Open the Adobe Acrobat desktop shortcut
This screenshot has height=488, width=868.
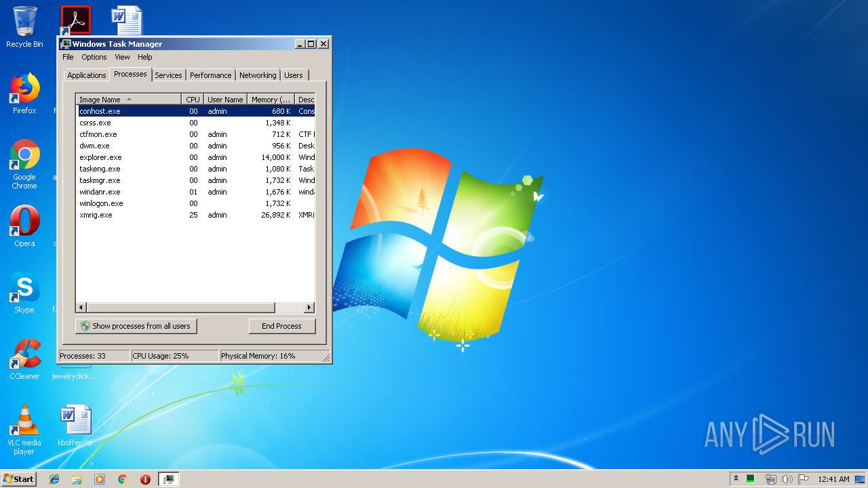75,20
